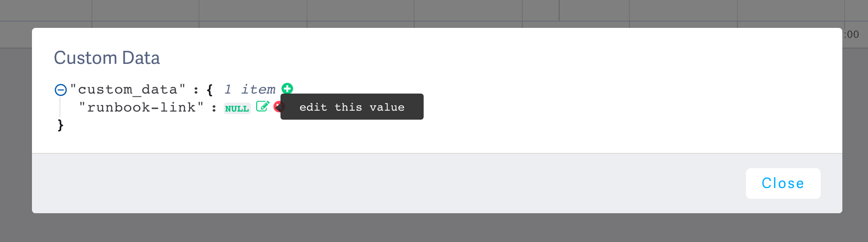Collapse the custom_data object tree
Viewport: 868px width, 242px height.
tap(61, 90)
